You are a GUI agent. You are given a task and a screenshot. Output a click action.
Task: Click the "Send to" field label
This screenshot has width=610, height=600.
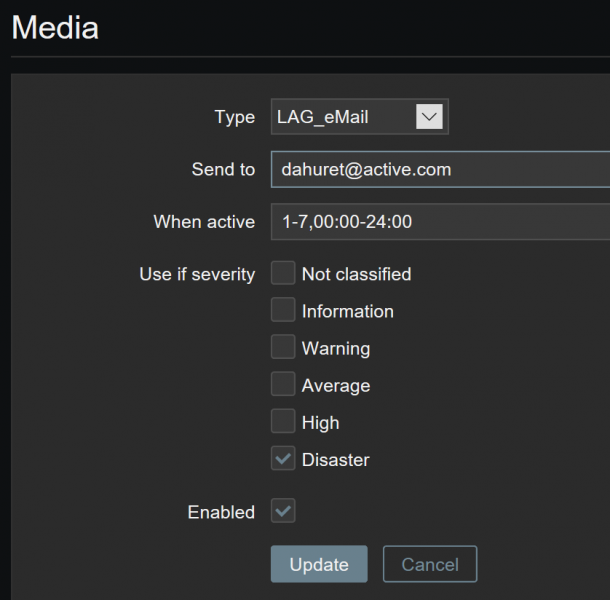(x=223, y=170)
